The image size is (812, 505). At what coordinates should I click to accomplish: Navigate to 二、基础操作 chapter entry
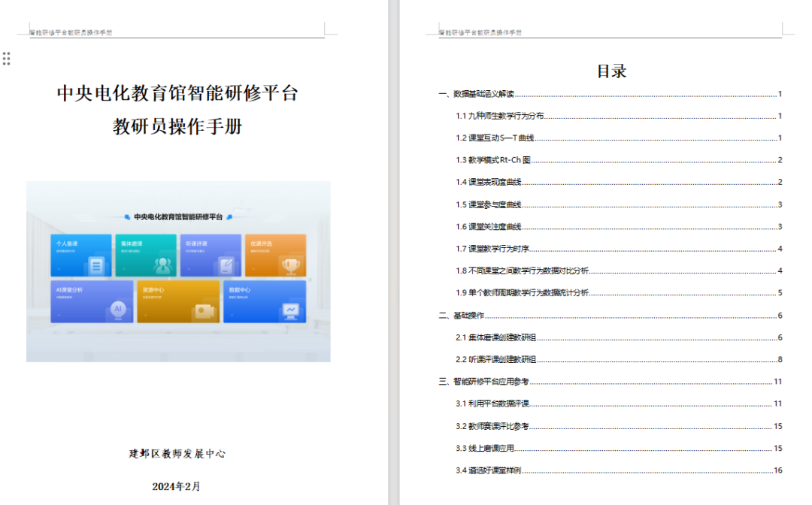point(462,316)
